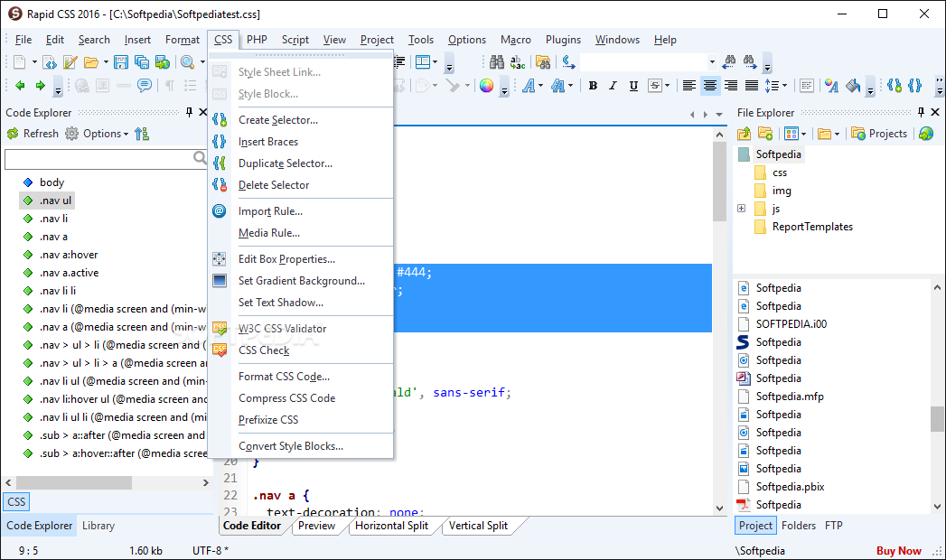The image size is (946, 560).
Task: Click the Projects button in File Explorer
Action: (x=879, y=133)
